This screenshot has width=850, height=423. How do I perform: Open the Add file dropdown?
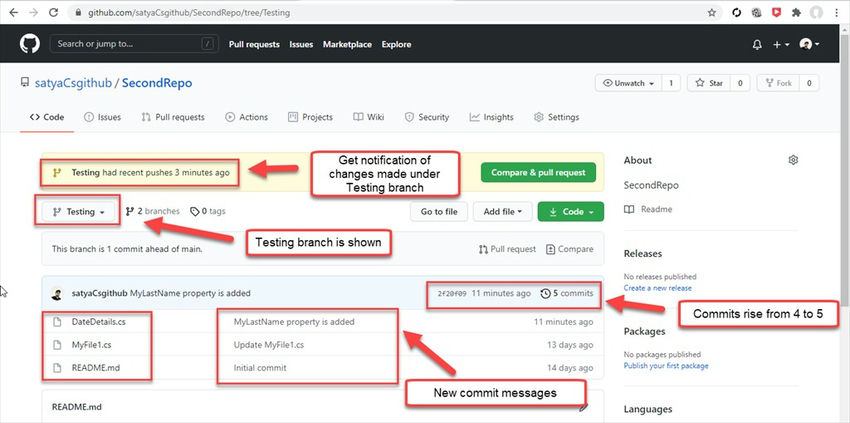[x=503, y=212]
